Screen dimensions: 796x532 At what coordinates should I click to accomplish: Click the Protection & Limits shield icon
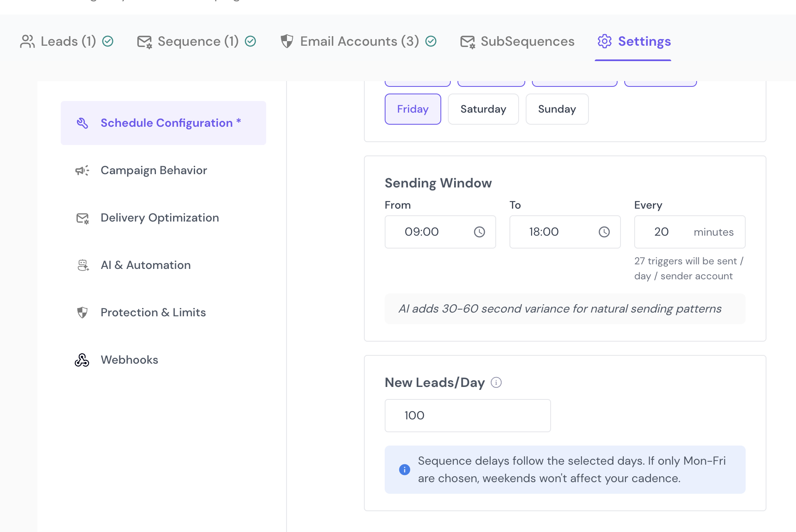[82, 313]
